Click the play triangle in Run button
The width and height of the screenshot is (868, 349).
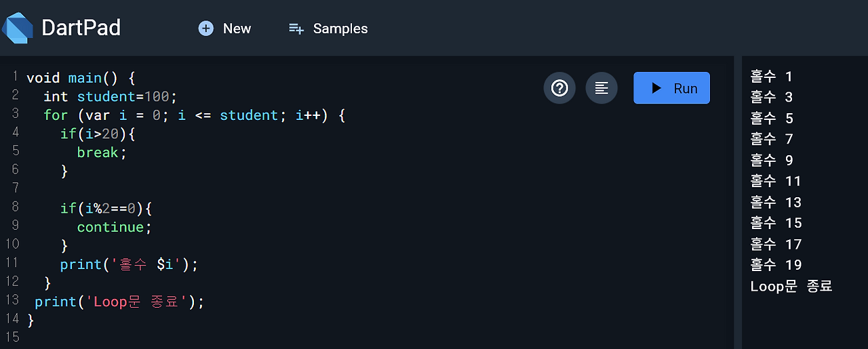(656, 88)
